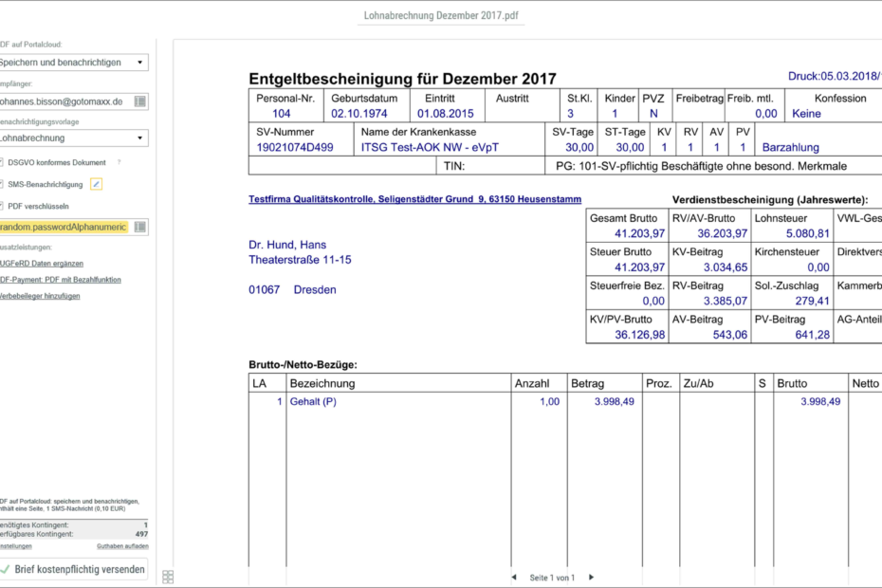Image resolution: width=882 pixels, height=588 pixels.
Task: Click Sol.-Zuschlag value 279,41
Action: pyautogui.click(x=812, y=301)
